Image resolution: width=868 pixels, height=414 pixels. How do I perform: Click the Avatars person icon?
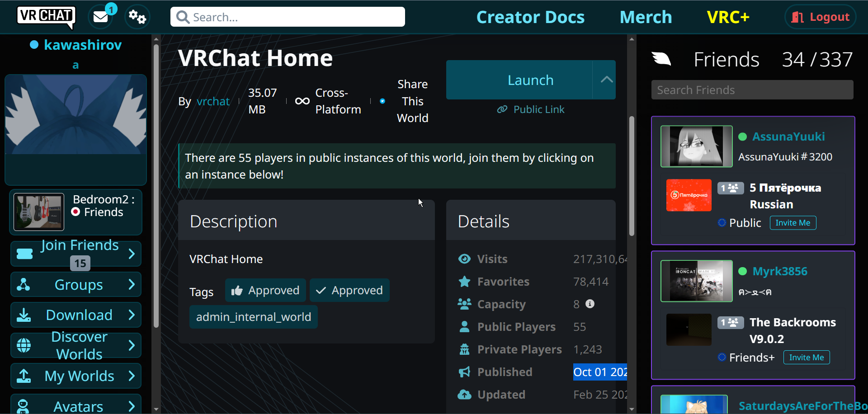[x=23, y=406]
